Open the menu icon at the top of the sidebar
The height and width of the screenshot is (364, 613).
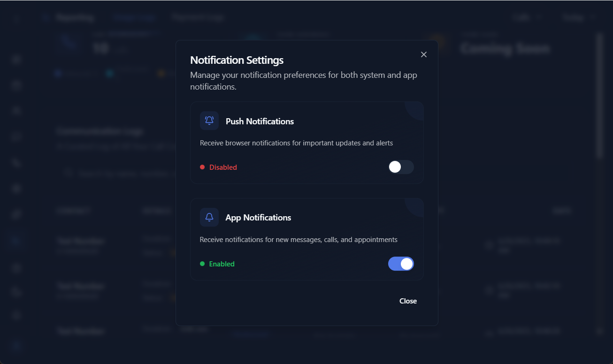pos(15,17)
